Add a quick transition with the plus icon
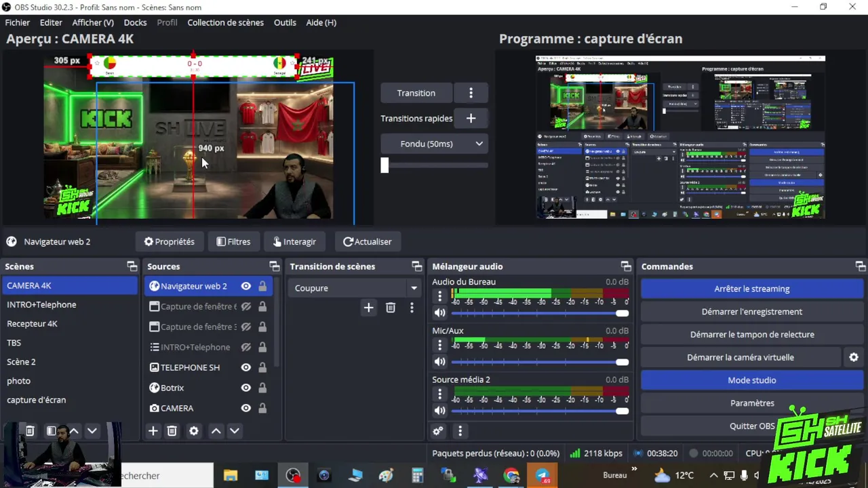The image size is (868, 488). pyautogui.click(x=471, y=118)
